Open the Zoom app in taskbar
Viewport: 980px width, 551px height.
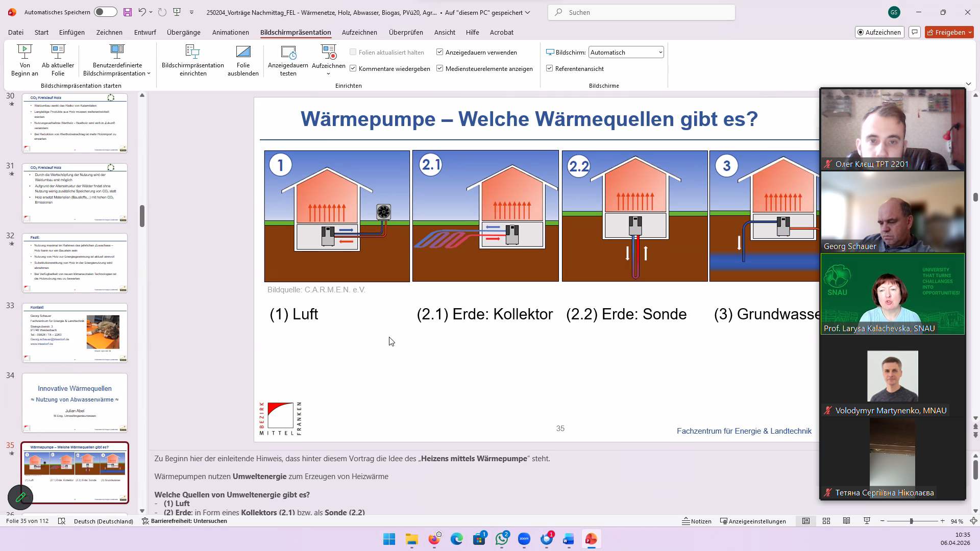coord(524,539)
